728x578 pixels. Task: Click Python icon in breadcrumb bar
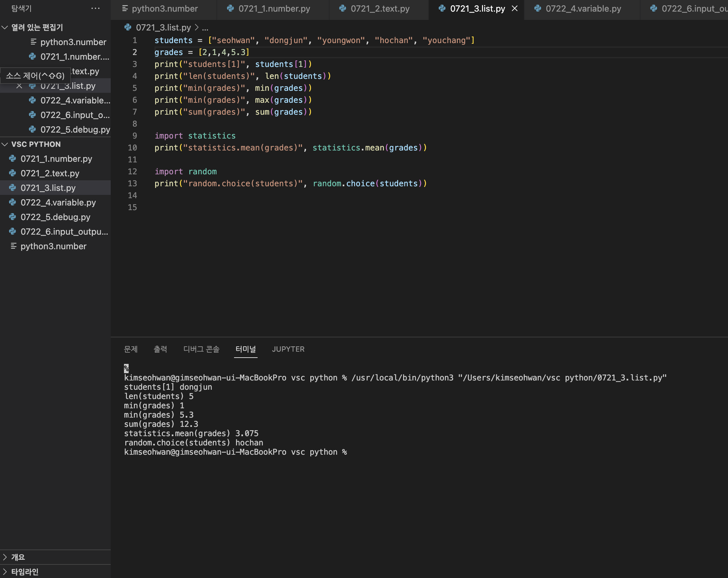(128, 28)
